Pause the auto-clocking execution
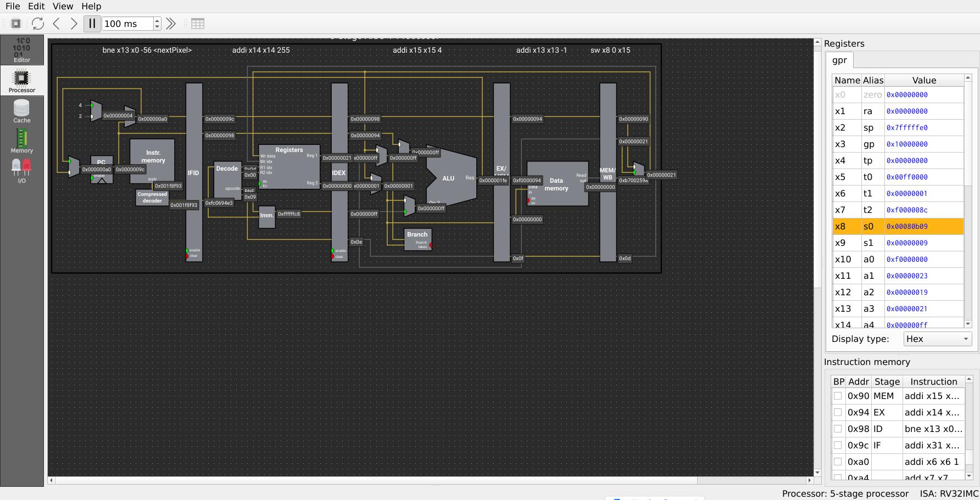Viewport: 980px width, 500px height. pyautogui.click(x=92, y=24)
